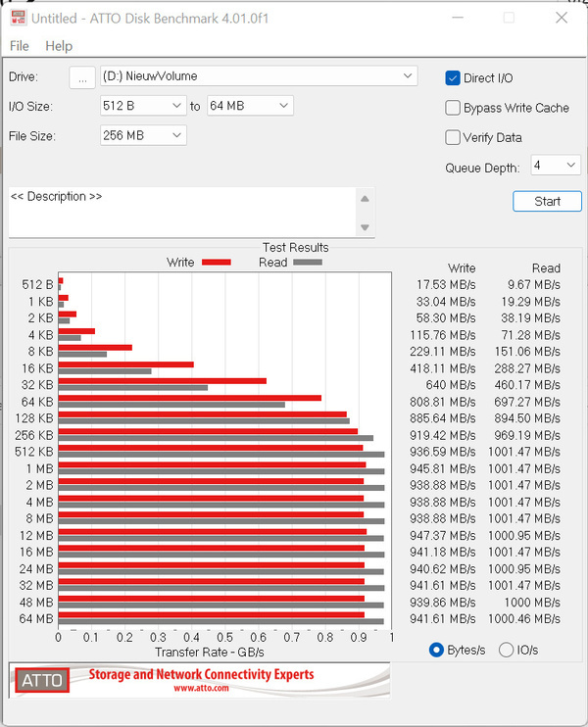
Task: Click the 16 KB row label in chart
Action: [x=37, y=368]
